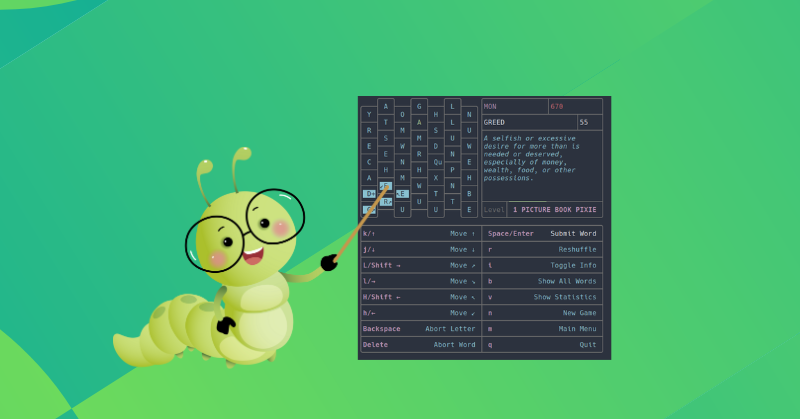Select the C letter tile

click(x=369, y=162)
